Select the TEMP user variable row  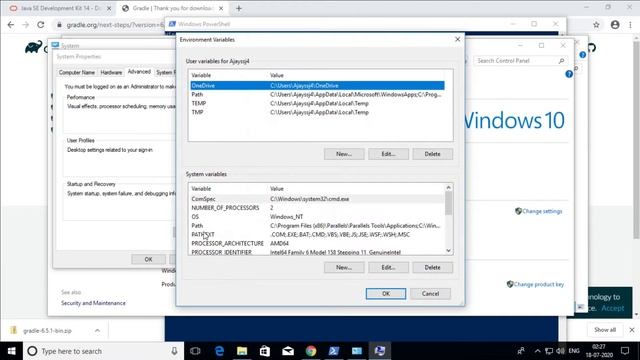tap(318, 104)
